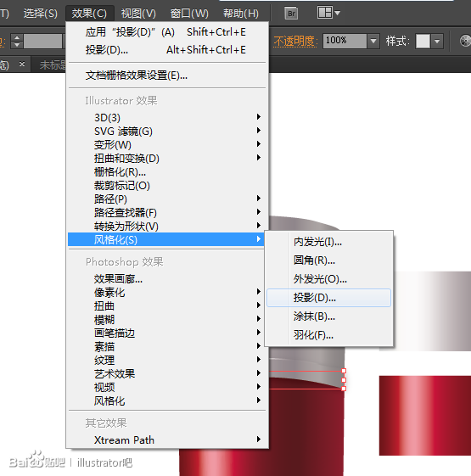Choose 投影(D)... with Alt+Shift+Ctrl+E shortcut
Screen dimensions: 471x476
click(166, 50)
